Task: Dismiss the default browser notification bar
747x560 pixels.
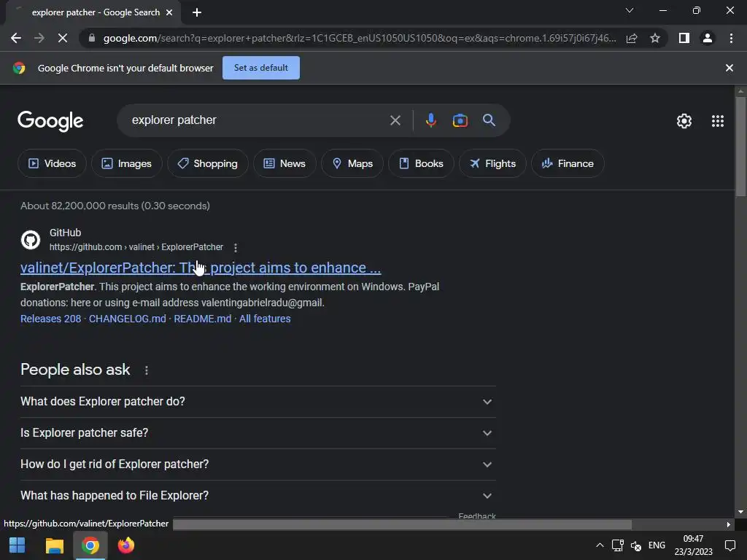Action: point(729,68)
